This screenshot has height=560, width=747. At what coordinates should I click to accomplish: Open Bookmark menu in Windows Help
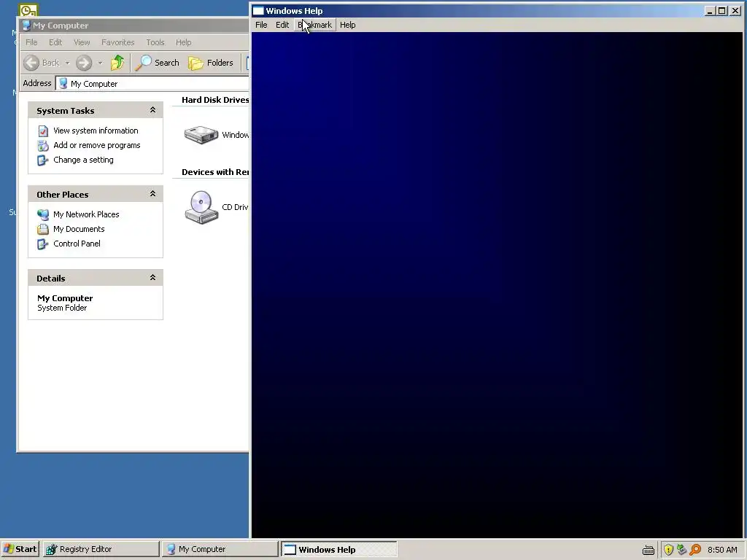(x=315, y=25)
